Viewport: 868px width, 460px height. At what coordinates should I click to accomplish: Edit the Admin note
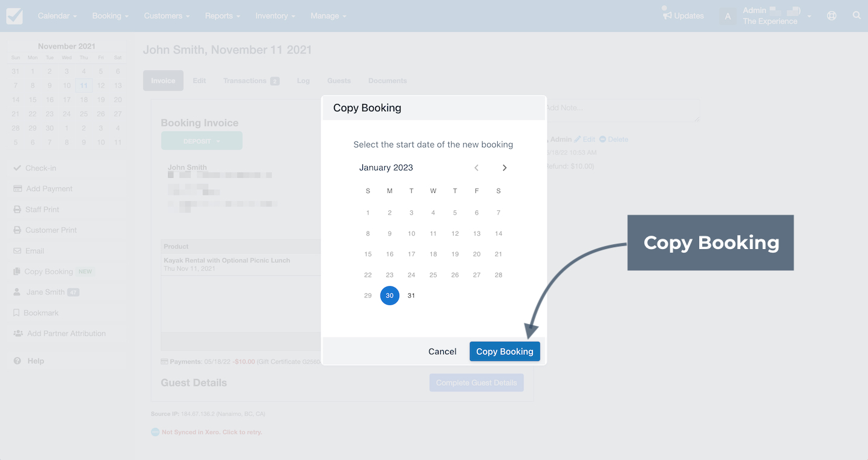tap(585, 139)
